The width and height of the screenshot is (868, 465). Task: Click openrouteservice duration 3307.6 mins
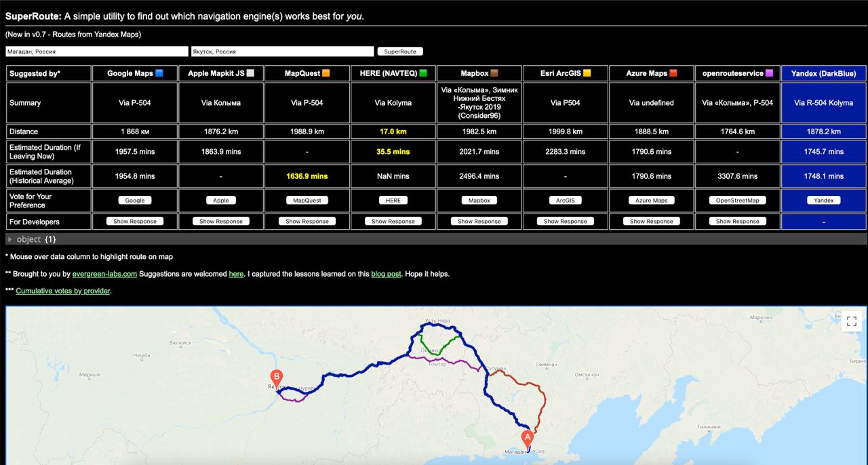737,176
